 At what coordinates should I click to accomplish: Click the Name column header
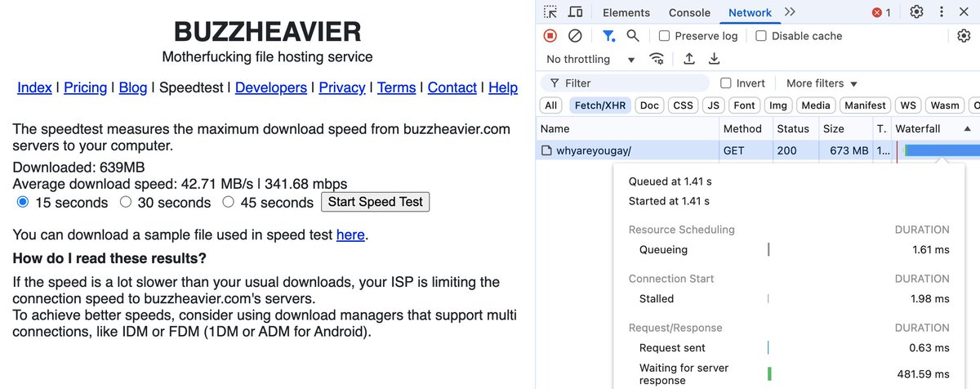pyautogui.click(x=627, y=129)
